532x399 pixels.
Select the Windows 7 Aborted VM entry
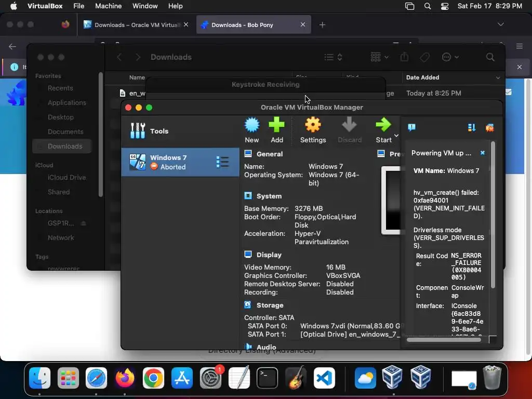(x=180, y=162)
